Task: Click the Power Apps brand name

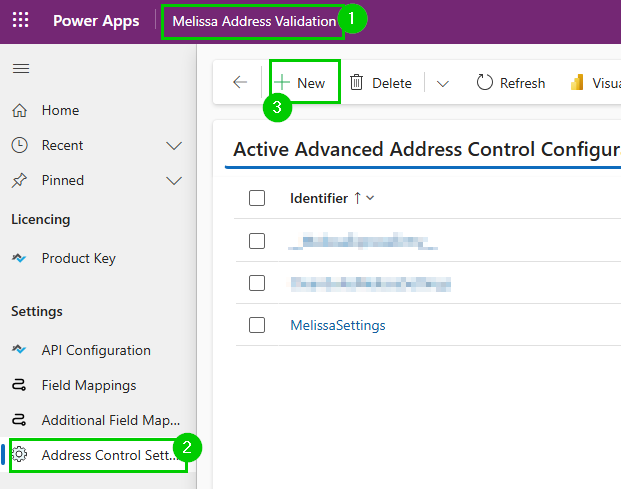Action: [96, 21]
